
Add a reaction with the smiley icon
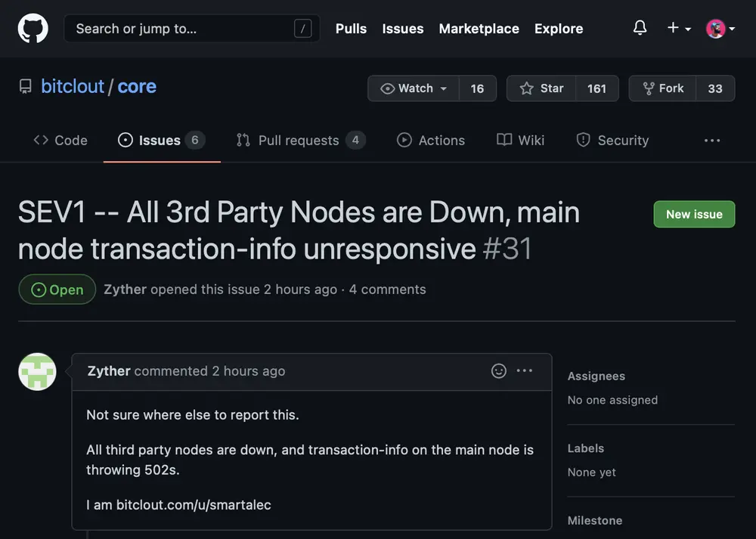(x=499, y=370)
